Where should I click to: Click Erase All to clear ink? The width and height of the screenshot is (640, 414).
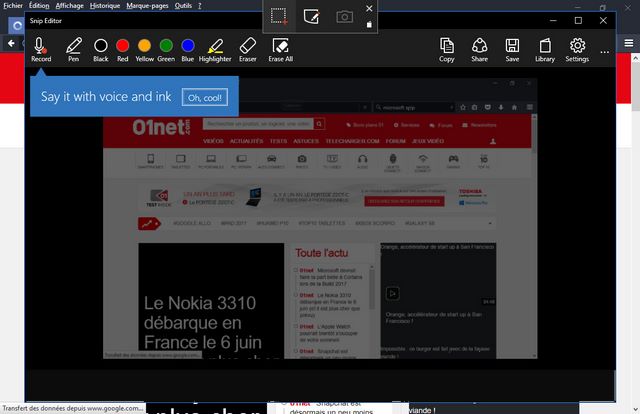tap(281, 48)
